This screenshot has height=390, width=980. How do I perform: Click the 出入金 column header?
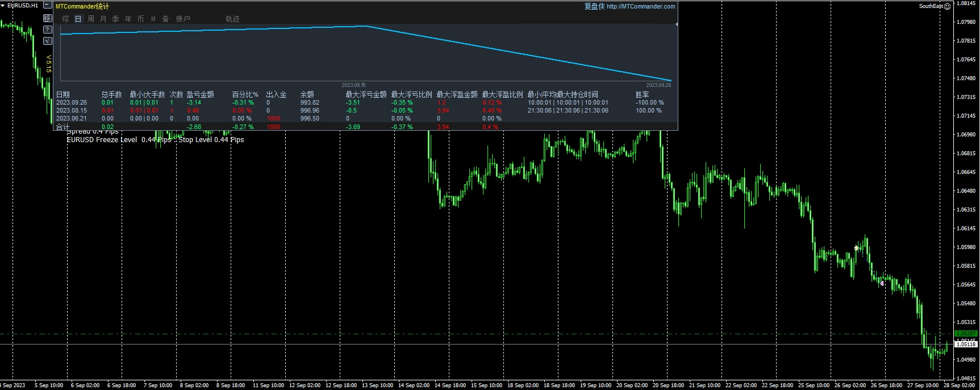click(277, 94)
